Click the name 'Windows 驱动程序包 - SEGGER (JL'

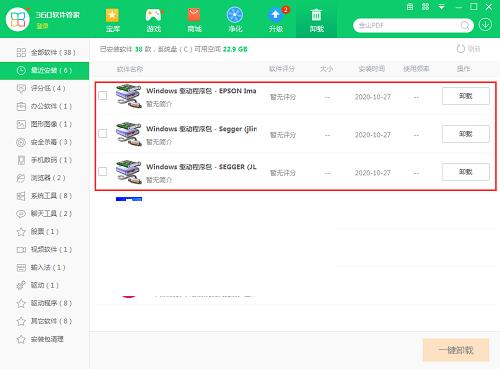coord(201,167)
